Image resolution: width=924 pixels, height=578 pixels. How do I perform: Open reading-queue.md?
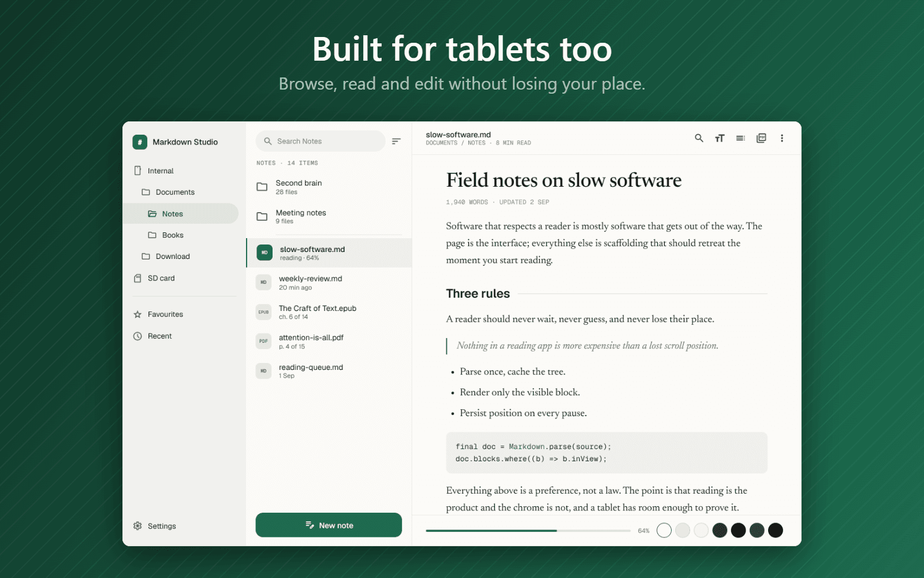[x=329, y=371]
